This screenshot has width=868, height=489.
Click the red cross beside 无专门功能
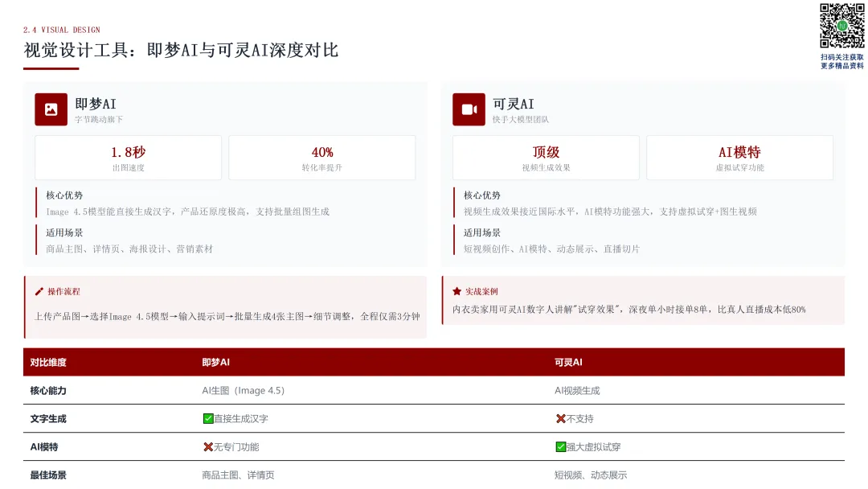208,447
